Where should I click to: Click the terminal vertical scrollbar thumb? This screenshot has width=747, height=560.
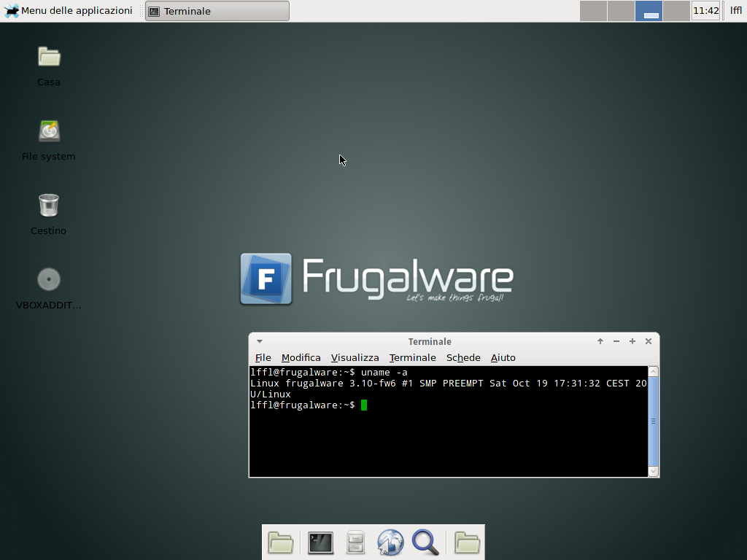click(653, 421)
